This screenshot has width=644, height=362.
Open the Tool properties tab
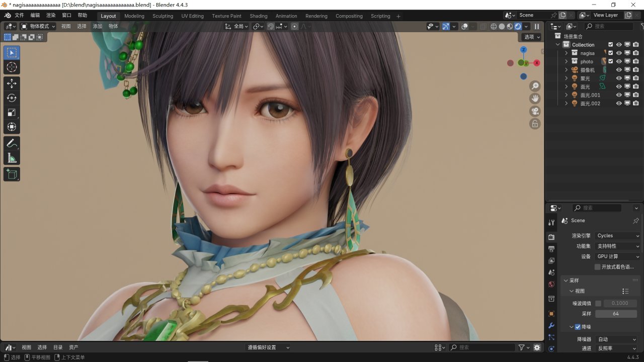[551, 222]
